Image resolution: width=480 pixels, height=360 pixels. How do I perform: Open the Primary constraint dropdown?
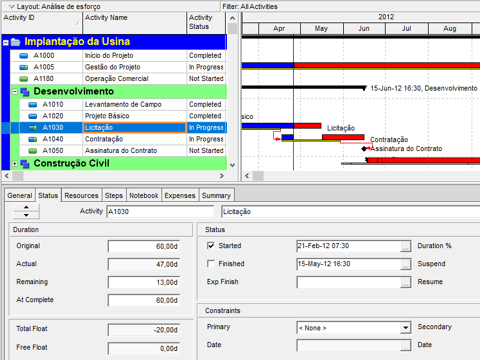point(405,328)
